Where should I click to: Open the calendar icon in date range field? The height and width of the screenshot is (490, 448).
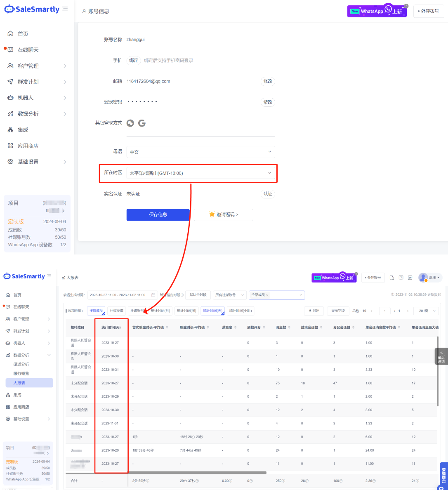[153, 295]
